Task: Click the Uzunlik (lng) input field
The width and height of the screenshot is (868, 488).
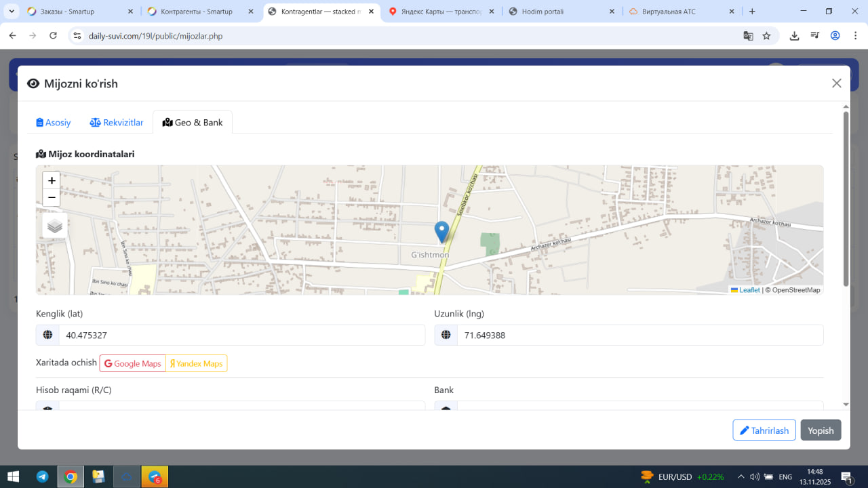Action: [640, 335]
